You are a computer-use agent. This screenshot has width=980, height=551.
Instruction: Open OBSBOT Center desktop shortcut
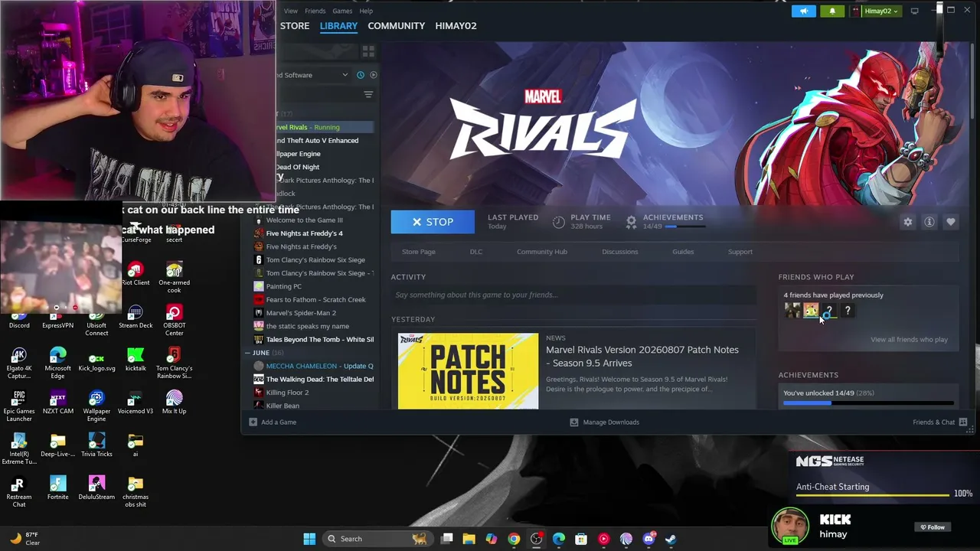point(174,321)
